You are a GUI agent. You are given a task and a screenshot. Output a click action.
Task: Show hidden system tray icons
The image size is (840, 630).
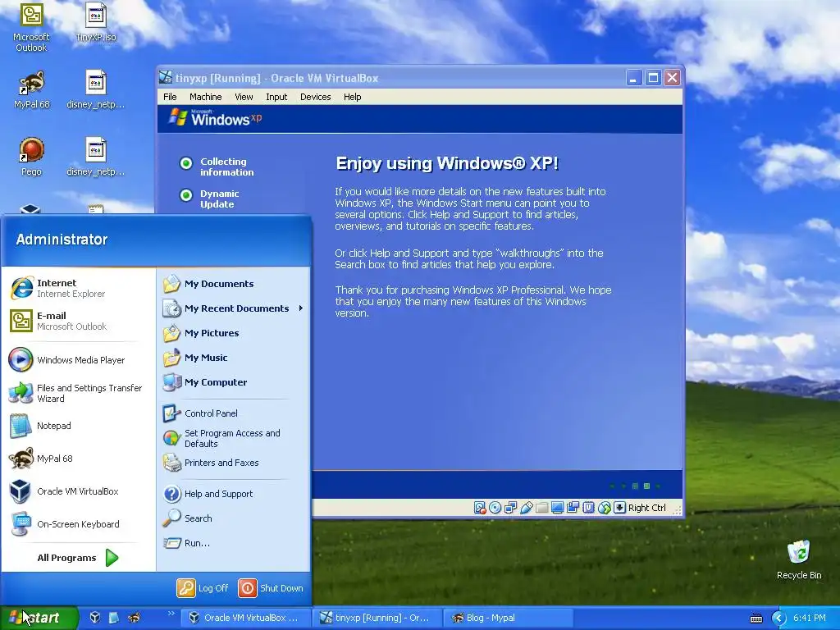click(779, 619)
